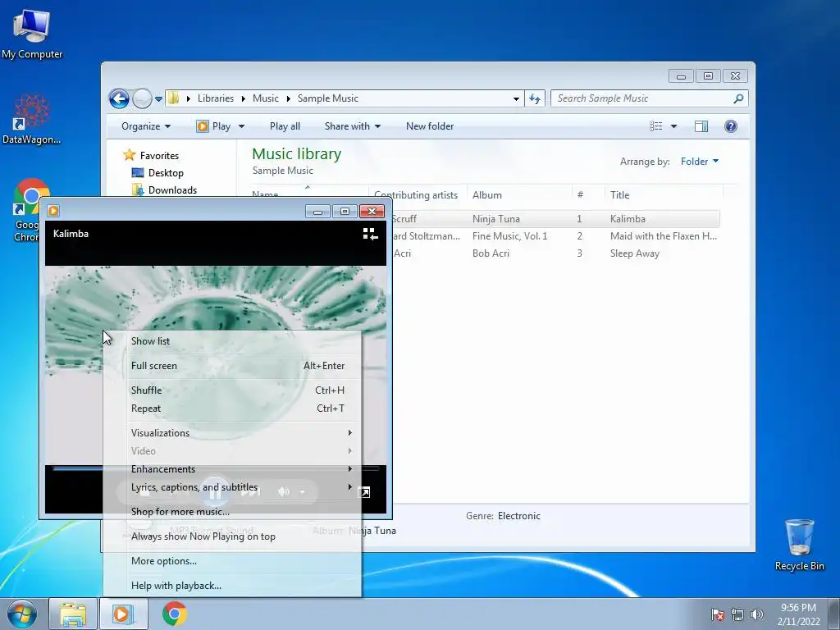The image size is (840, 630).
Task: Toggle the Explorer preview pane icon
Action: point(701,126)
